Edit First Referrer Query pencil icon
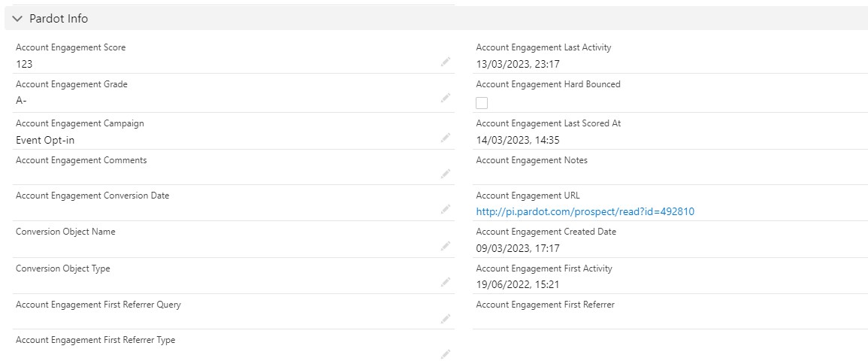The width and height of the screenshot is (868, 364). pos(446,319)
